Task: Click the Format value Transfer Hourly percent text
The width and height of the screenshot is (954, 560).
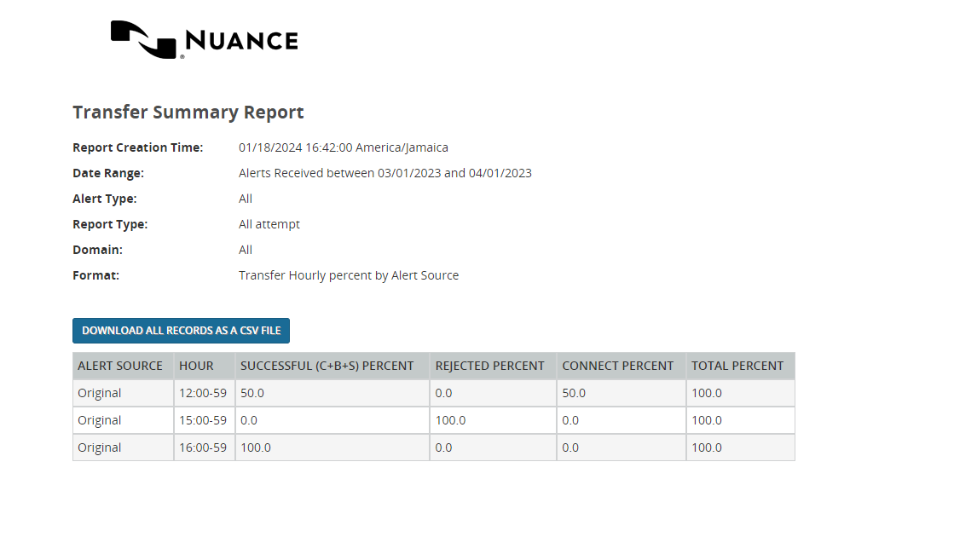Action: (x=349, y=274)
